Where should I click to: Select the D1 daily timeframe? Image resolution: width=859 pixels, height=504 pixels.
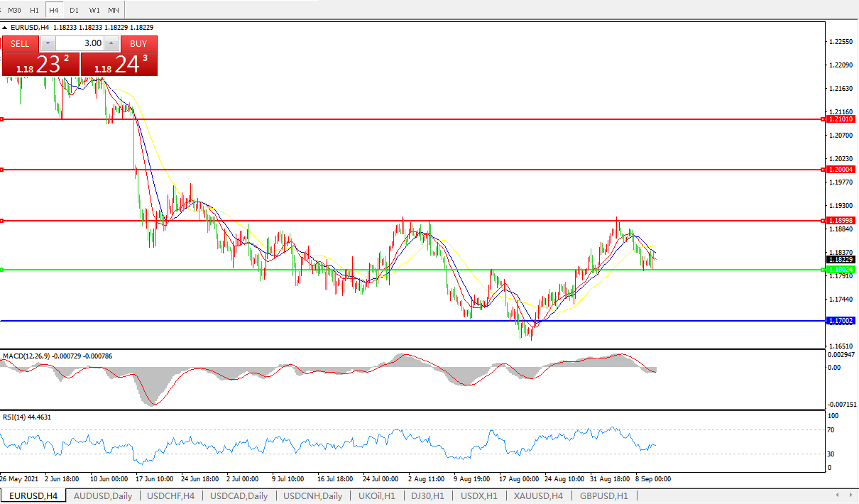coord(74,10)
